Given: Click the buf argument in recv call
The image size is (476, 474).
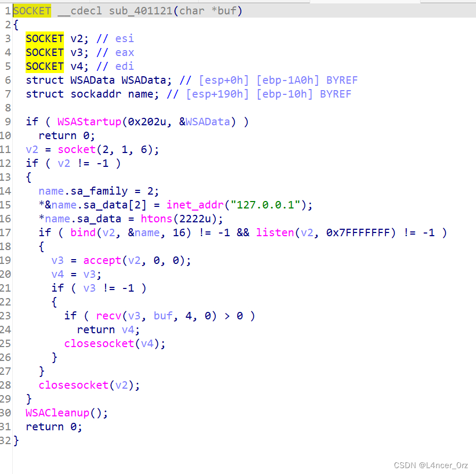Looking at the screenshot, I should 163,316.
